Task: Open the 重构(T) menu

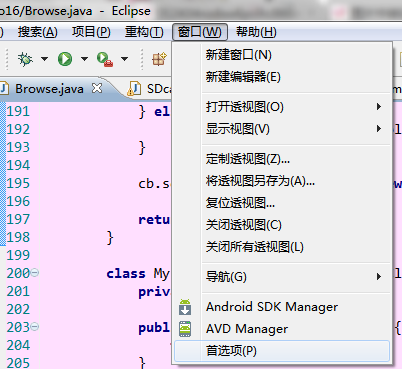Action: tap(144, 32)
